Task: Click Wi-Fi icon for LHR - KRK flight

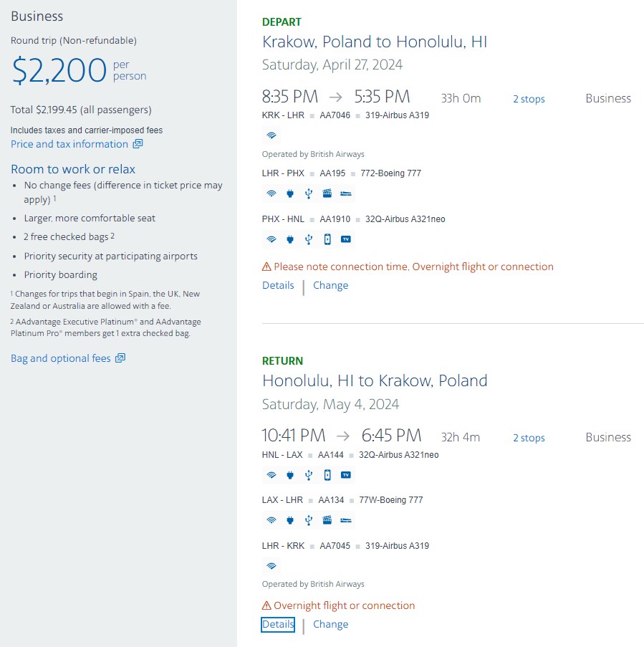Action: tap(271, 566)
